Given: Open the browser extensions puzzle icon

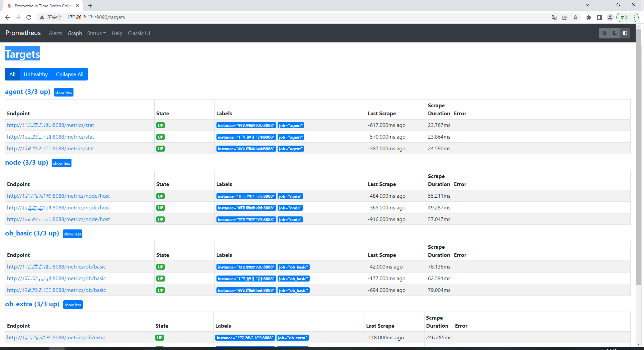Looking at the screenshot, I should point(589,17).
